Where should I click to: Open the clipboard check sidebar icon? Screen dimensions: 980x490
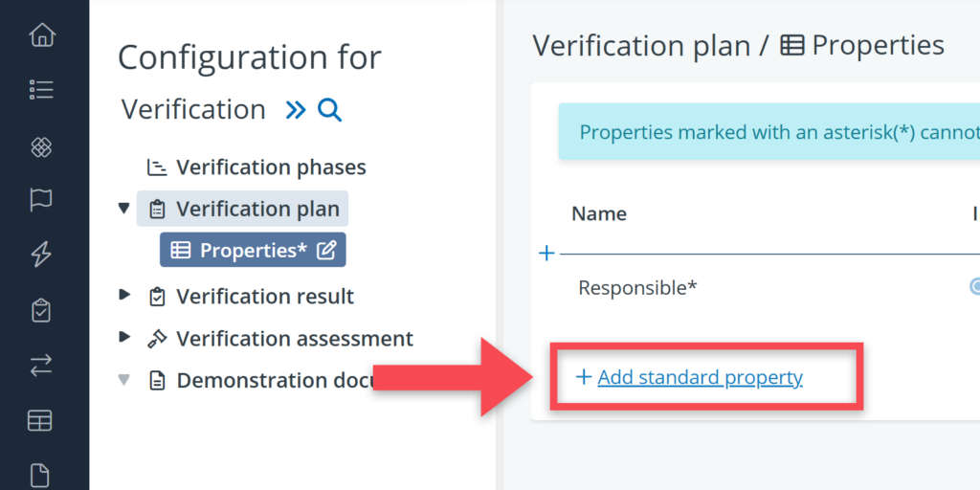click(41, 310)
